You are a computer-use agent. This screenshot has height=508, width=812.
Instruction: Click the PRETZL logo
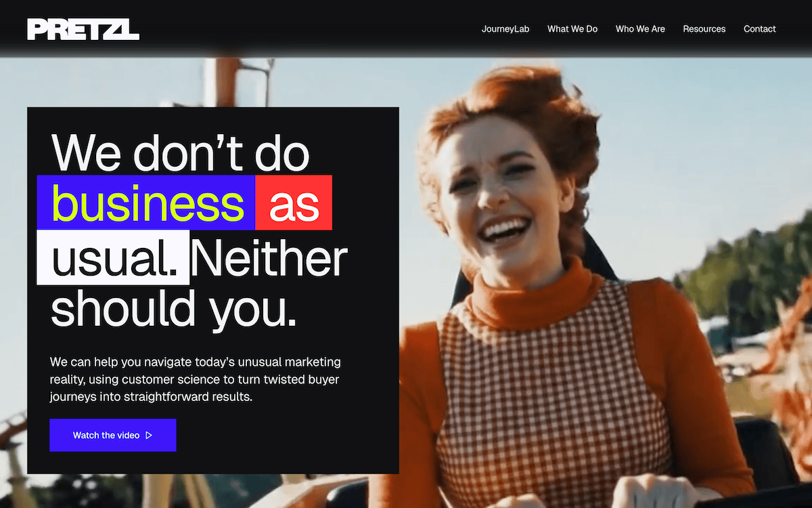pos(83,29)
